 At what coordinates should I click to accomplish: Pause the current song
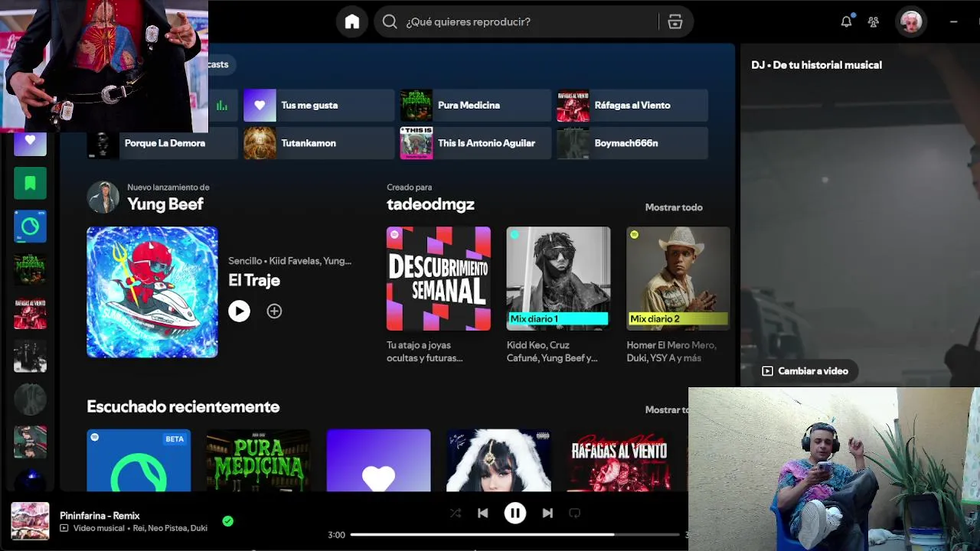515,514
